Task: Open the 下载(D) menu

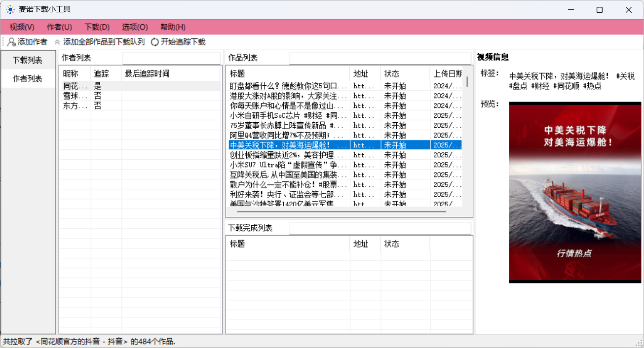Action: (97, 27)
